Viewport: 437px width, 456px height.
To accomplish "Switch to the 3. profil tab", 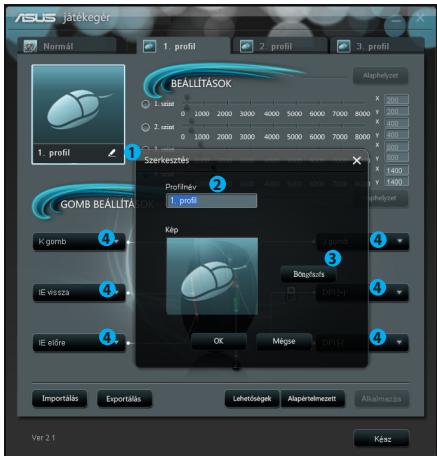I will coord(377,46).
